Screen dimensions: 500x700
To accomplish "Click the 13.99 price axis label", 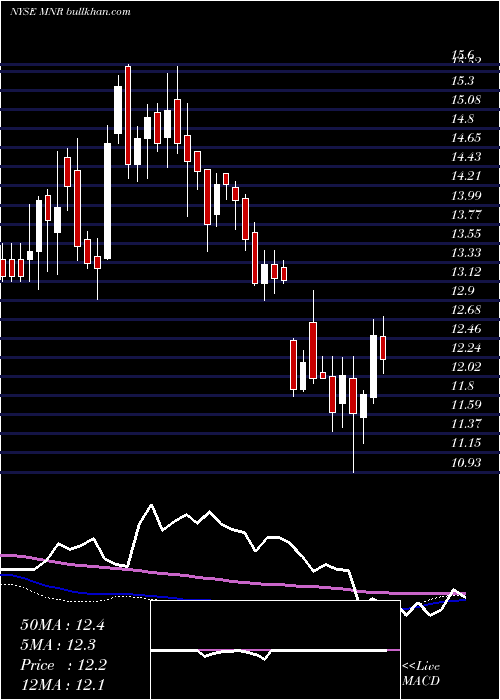I will [x=466, y=196].
